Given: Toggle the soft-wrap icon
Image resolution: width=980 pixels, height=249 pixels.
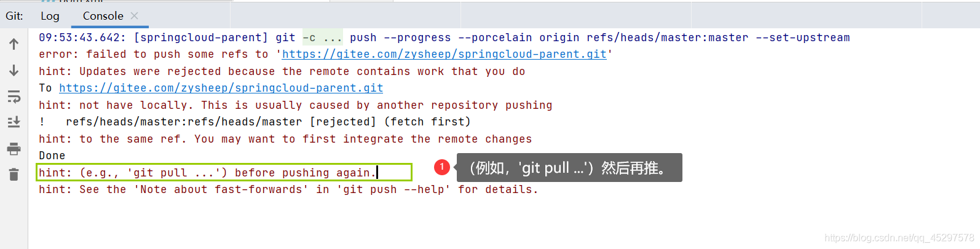Looking at the screenshot, I should (14, 97).
